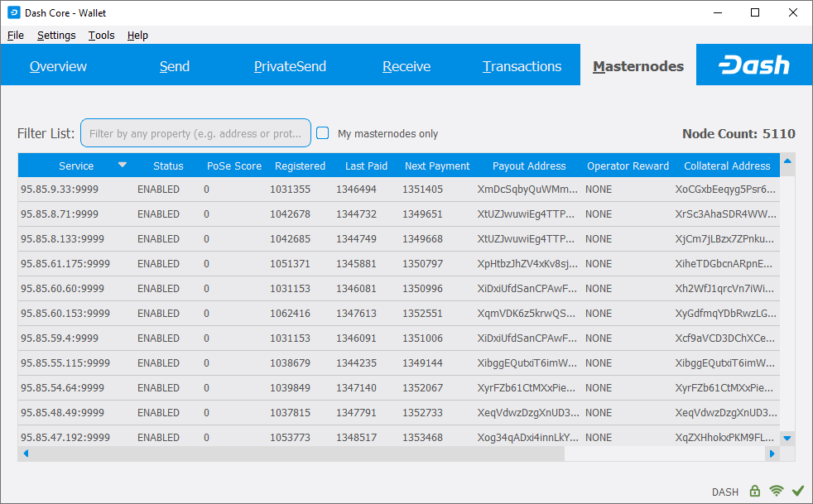The height and width of the screenshot is (504, 813).
Task: Click the Node Count: 5110 label
Action: pos(738,133)
